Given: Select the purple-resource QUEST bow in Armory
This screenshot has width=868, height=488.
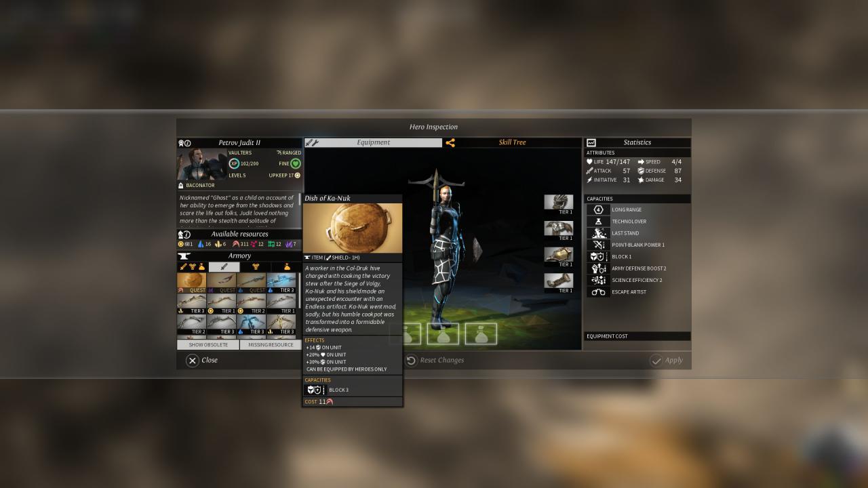Looking at the screenshot, I should coord(221,283).
